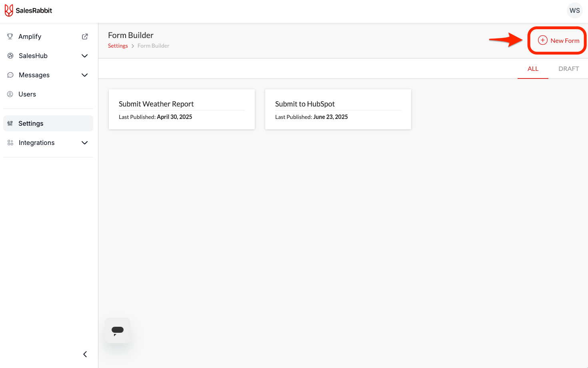Click the Amplify trophy icon
Image resolution: width=588 pixels, height=368 pixels.
[10, 36]
